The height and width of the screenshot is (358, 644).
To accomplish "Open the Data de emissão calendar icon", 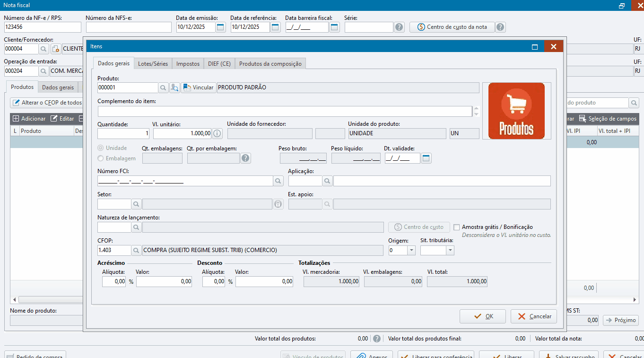I will point(221,27).
